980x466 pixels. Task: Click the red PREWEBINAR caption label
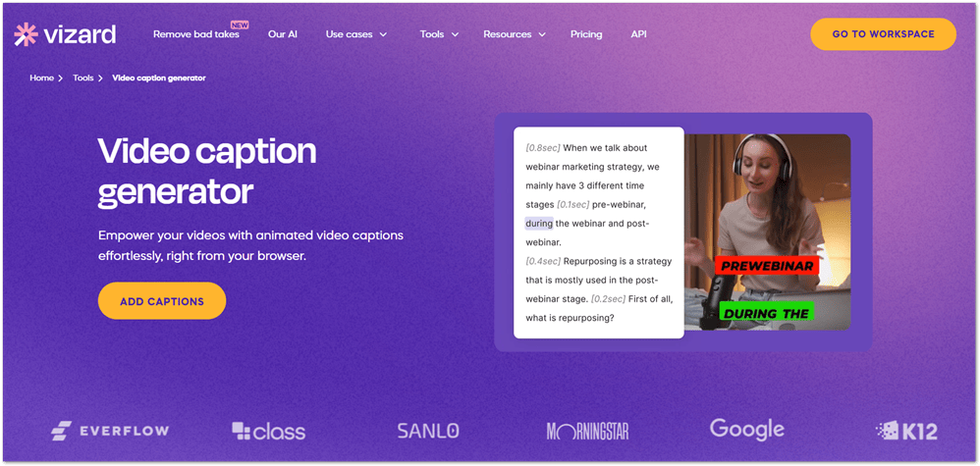coord(767,266)
